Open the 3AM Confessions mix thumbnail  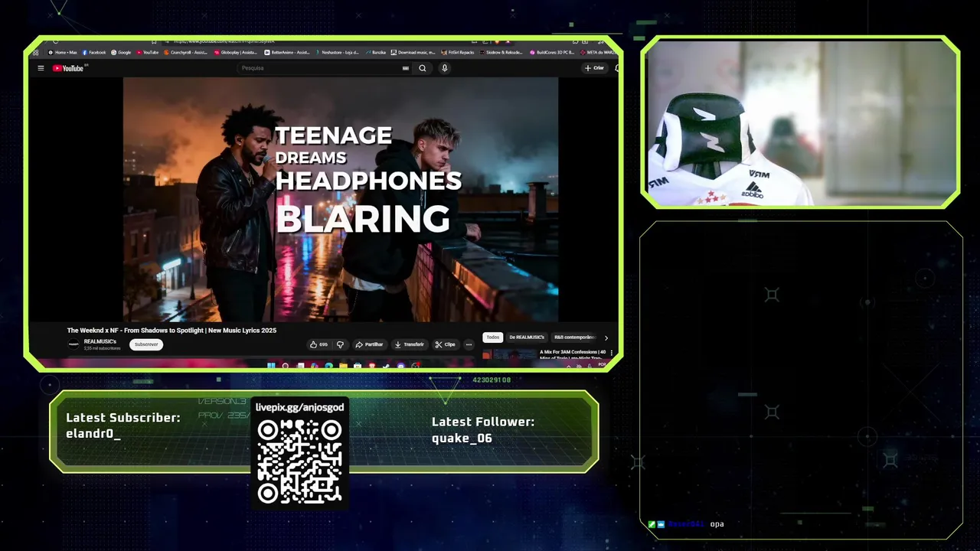pyautogui.click(x=509, y=354)
